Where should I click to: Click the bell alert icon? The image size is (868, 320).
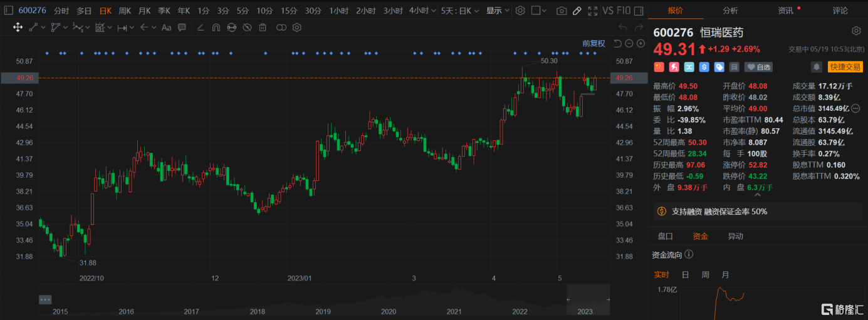[817, 66]
